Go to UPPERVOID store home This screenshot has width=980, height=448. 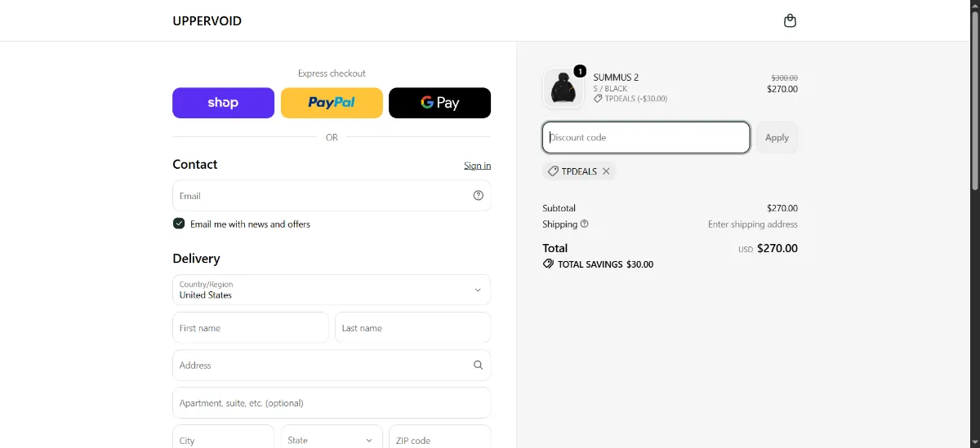(207, 21)
